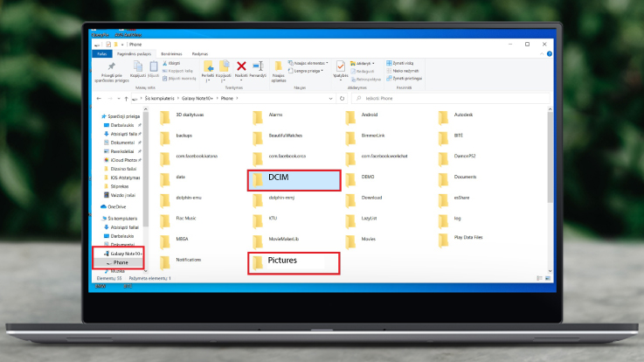The height and width of the screenshot is (362, 644).
Task: Expand the Copy To dropdown in ribbon
Action: tap(225, 80)
